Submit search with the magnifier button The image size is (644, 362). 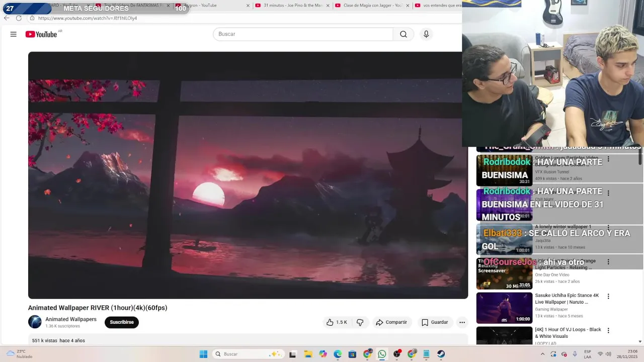[404, 34]
